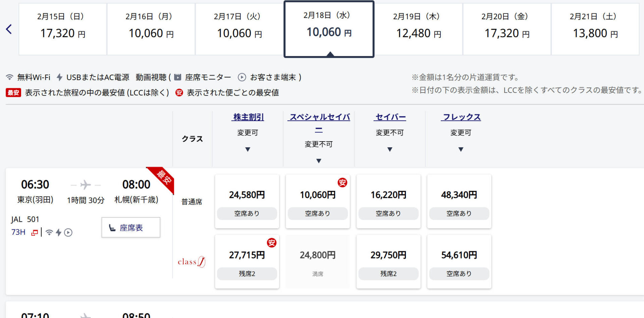Expand the スペシャルセイバー fare details arrow
This screenshot has height=318, width=644.
[319, 161]
